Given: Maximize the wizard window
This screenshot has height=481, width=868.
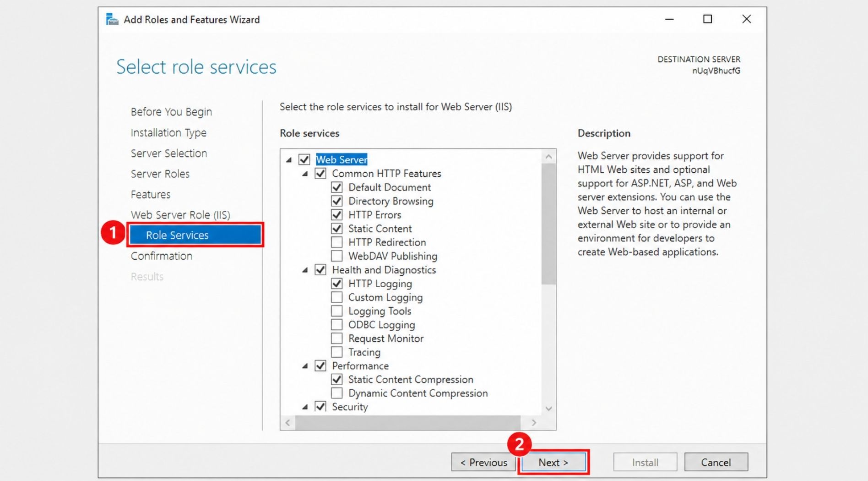Looking at the screenshot, I should pyautogui.click(x=708, y=19).
